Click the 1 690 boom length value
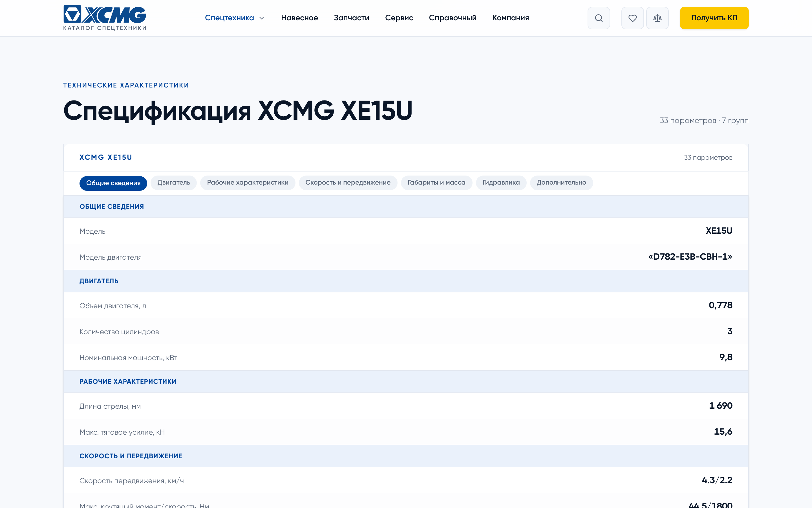The image size is (812, 508). click(x=720, y=406)
